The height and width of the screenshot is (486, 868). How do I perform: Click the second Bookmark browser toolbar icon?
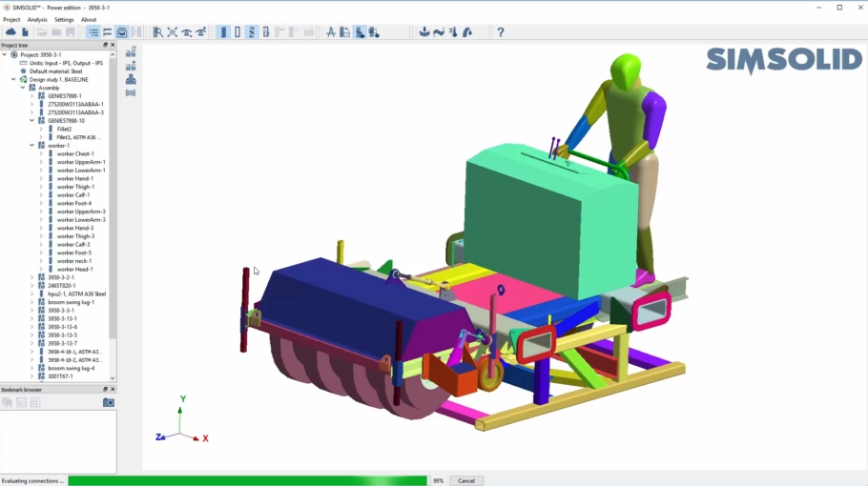(21, 402)
